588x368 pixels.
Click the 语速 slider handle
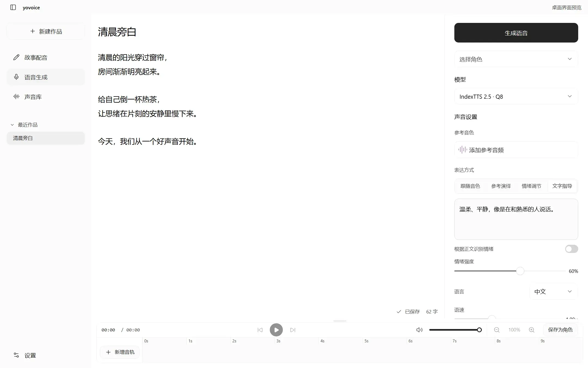point(492,318)
